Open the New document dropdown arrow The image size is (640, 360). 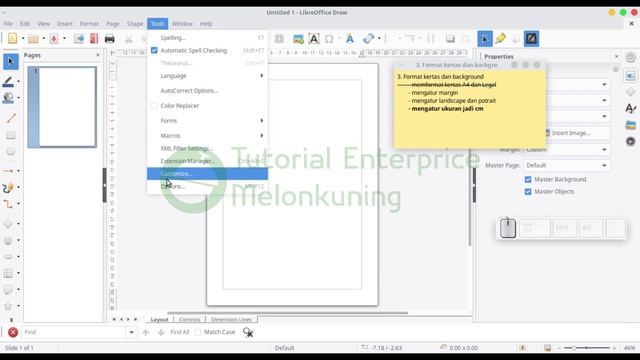tap(23, 39)
